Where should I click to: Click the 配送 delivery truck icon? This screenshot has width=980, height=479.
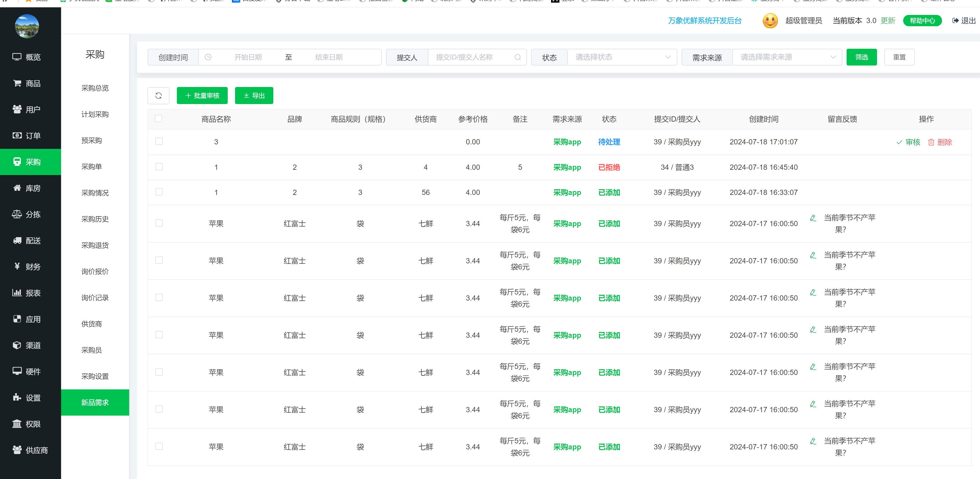pos(17,240)
